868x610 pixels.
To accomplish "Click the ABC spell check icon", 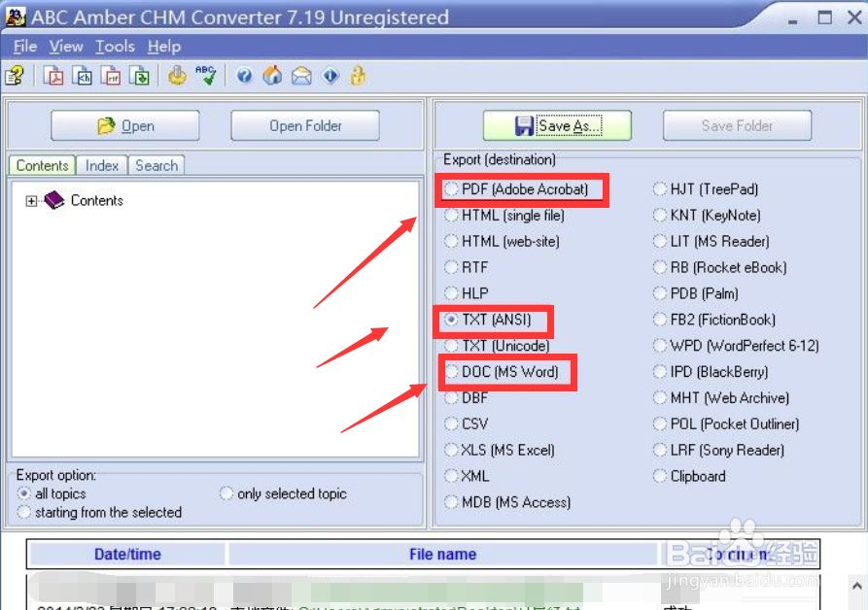I will [206, 75].
